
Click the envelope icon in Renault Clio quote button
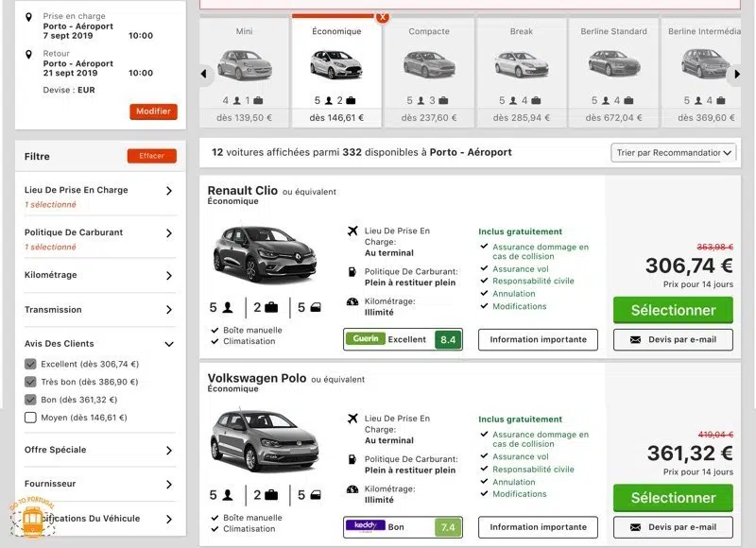(x=635, y=340)
